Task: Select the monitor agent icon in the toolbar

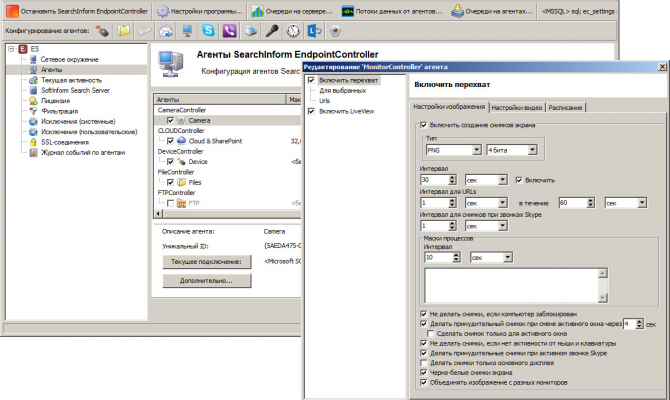Action: click(x=187, y=31)
